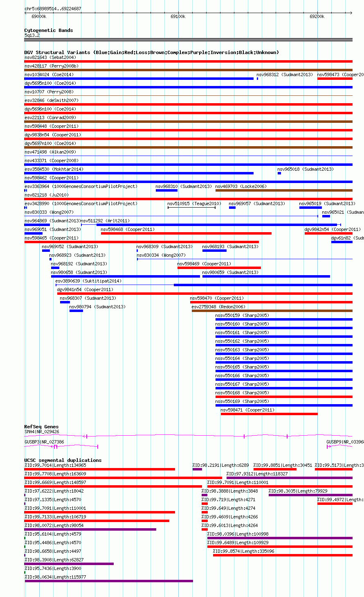364x597 pixels.
Task: Click the esv3363964 (1000GenomesConsortiumPilotProject) label
Action: [x=81, y=186]
